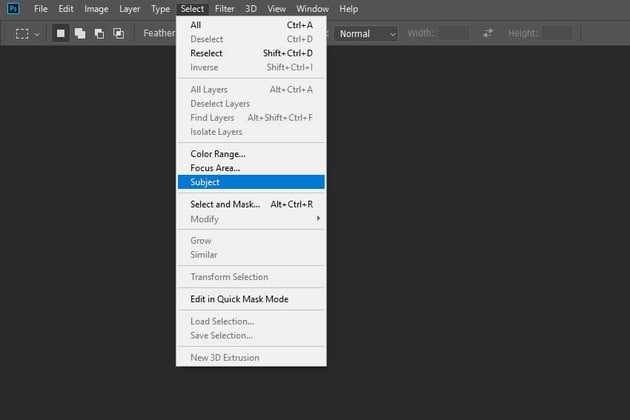Click Grow in the Select menu
Viewport: 630px width, 420px height.
(251, 241)
